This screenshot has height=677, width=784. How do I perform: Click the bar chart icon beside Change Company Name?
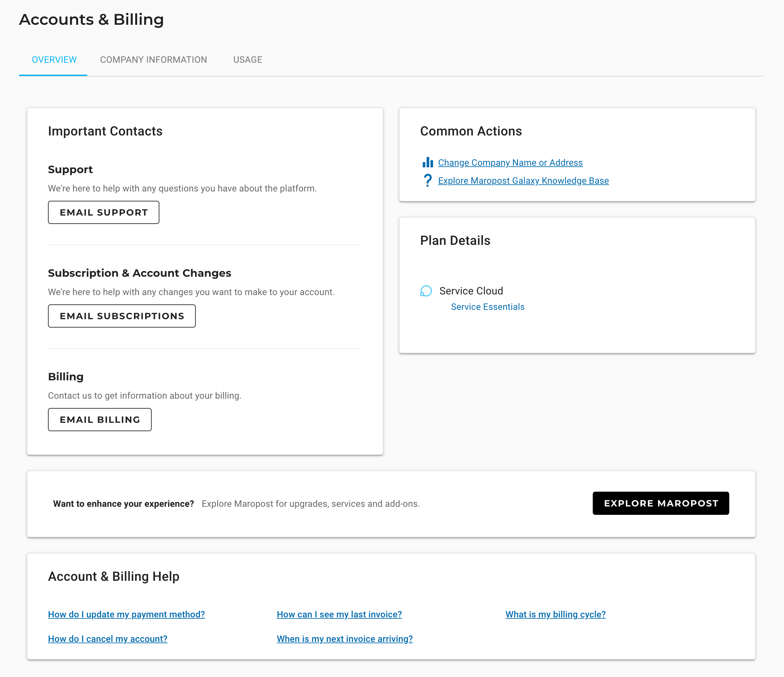click(428, 162)
